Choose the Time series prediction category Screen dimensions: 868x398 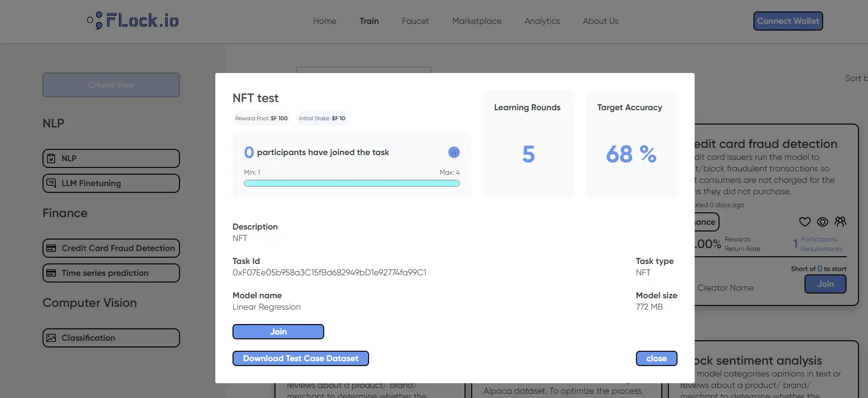pyautogui.click(x=111, y=273)
